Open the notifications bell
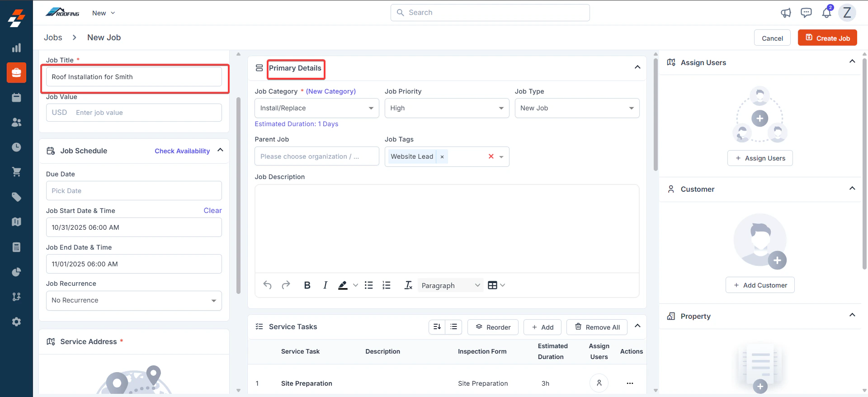 827,12
